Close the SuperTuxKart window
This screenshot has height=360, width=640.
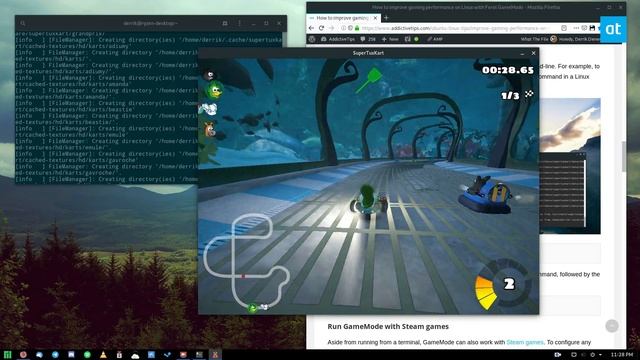533,53
